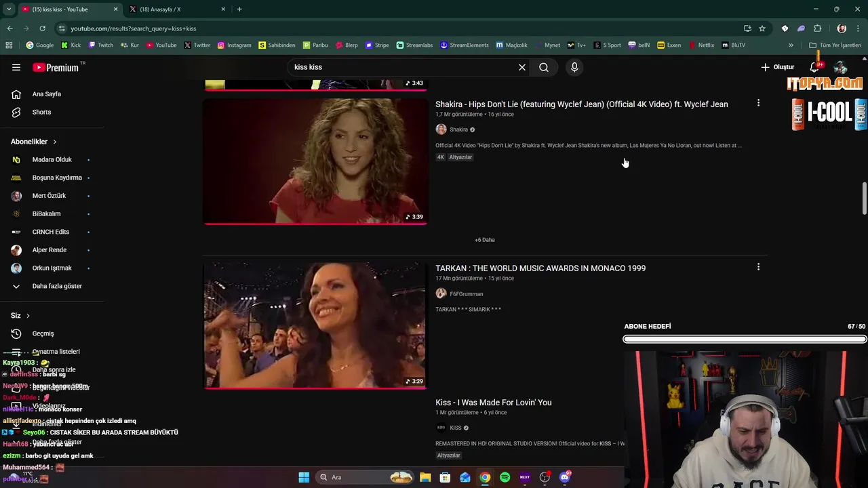Open the KISS channel link
Image resolution: width=868 pixels, height=488 pixels.
(455, 428)
